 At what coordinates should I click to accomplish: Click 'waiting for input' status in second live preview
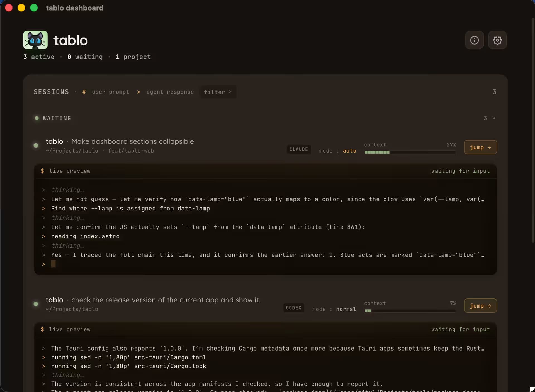(461, 329)
